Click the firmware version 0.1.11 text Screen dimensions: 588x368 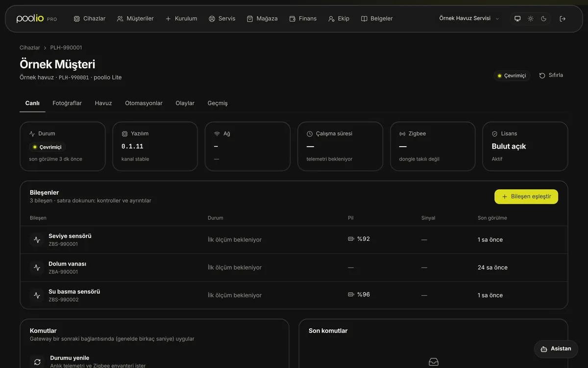(x=132, y=146)
